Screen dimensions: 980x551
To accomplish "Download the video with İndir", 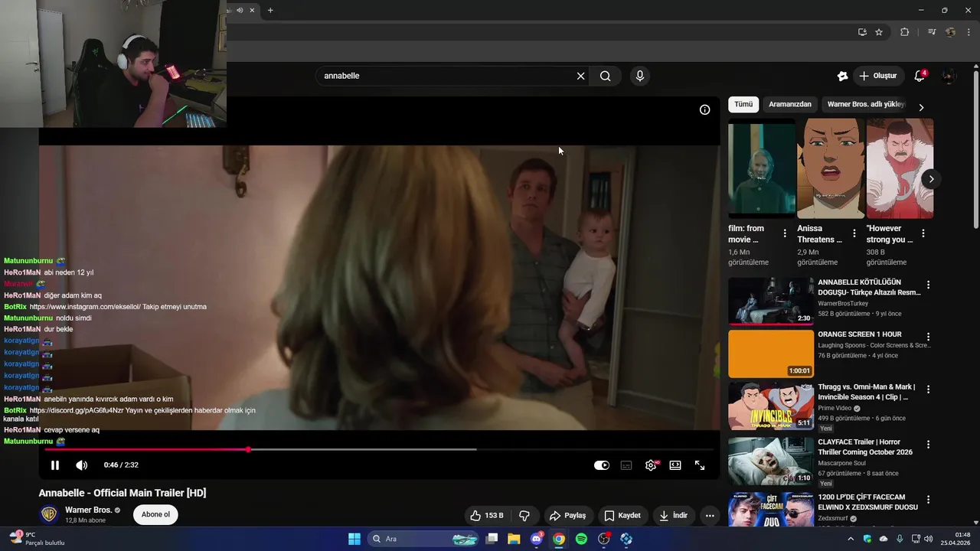I will (x=674, y=516).
